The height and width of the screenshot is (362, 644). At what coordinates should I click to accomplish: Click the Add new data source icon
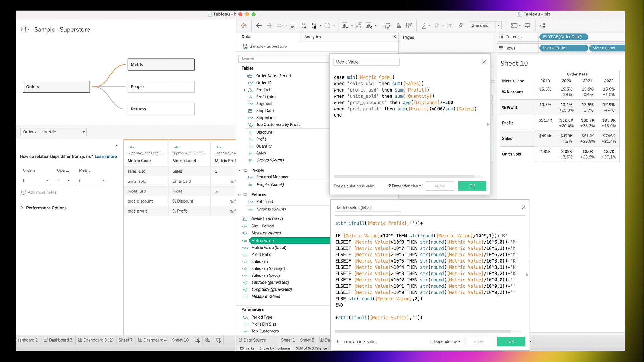pos(303,26)
